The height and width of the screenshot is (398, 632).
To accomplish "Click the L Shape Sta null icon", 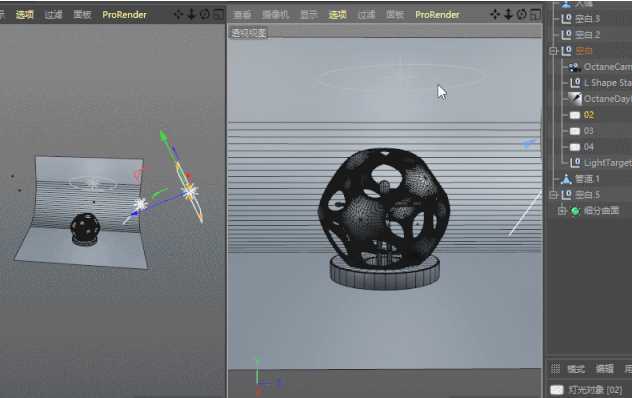I will click(575, 83).
